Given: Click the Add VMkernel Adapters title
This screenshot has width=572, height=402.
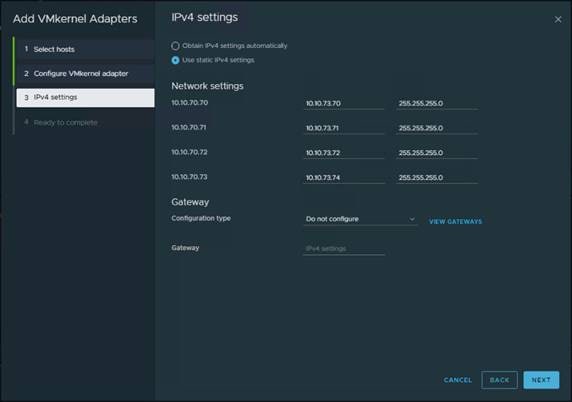Looking at the screenshot, I should pos(75,19).
